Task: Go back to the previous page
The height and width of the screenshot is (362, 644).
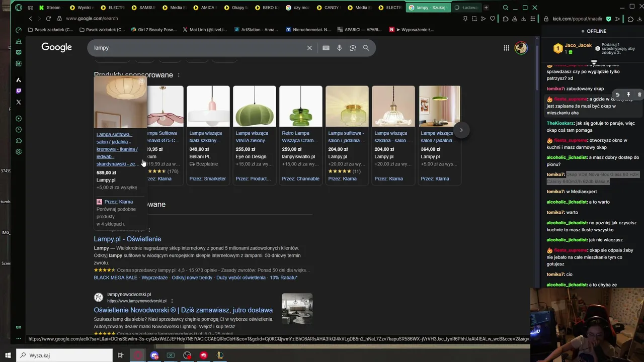Action: pyautogui.click(x=30, y=19)
